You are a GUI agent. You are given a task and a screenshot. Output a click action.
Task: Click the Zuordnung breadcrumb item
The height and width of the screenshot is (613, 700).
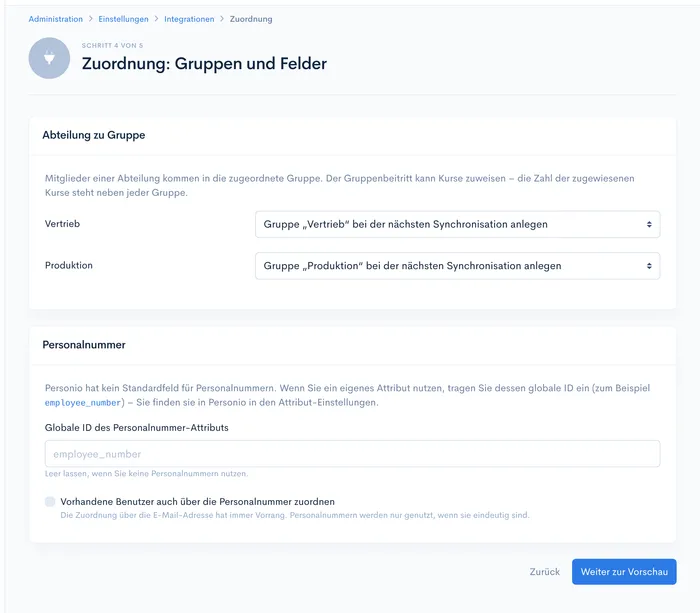251,19
